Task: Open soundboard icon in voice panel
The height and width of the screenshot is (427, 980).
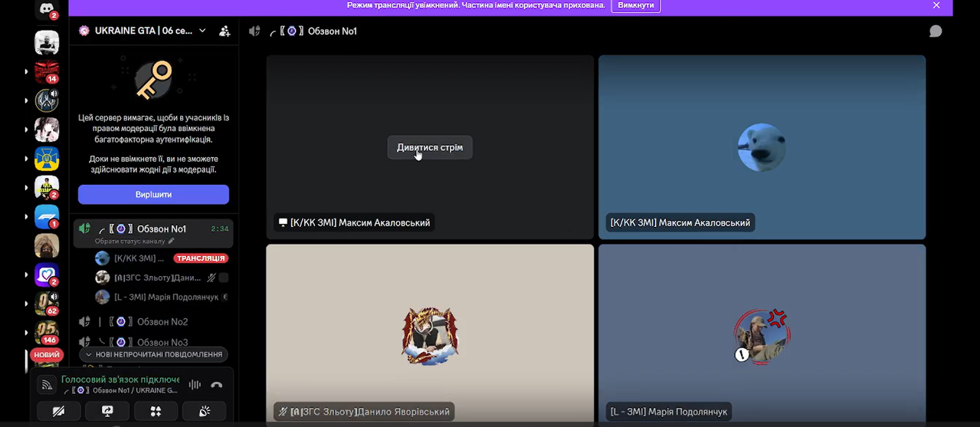Action: pos(204,412)
